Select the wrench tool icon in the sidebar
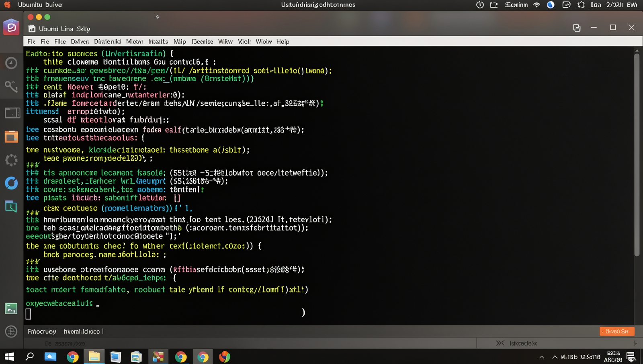643x364 pixels. point(11,86)
